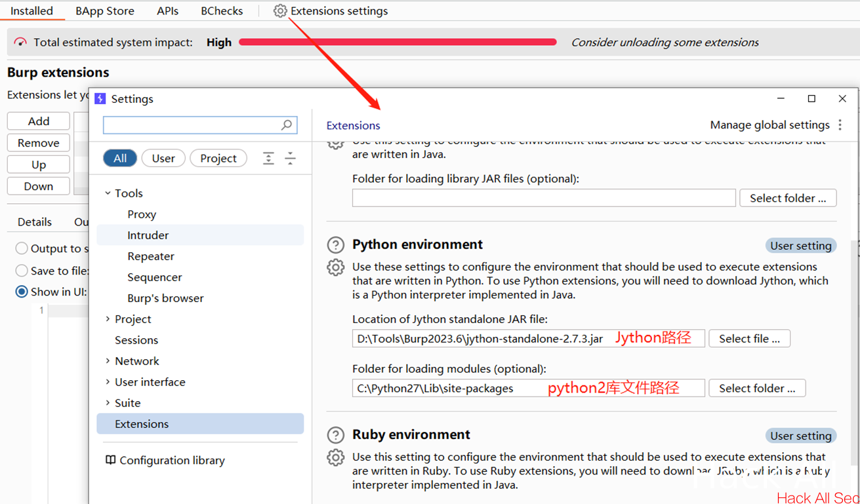Viewport: 860px width, 504px height.
Task: Open the Details tab
Action: point(35,222)
